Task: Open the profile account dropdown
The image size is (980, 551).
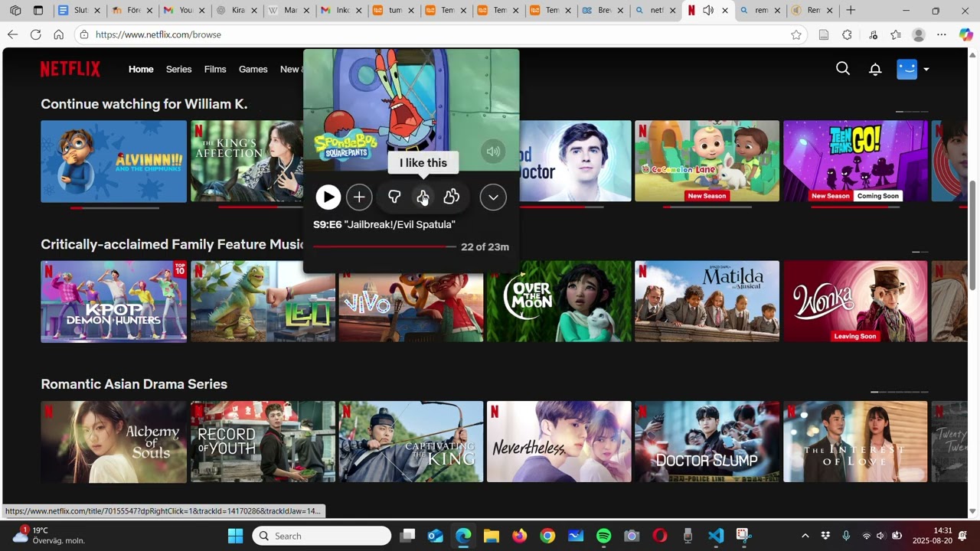Action: [913, 69]
